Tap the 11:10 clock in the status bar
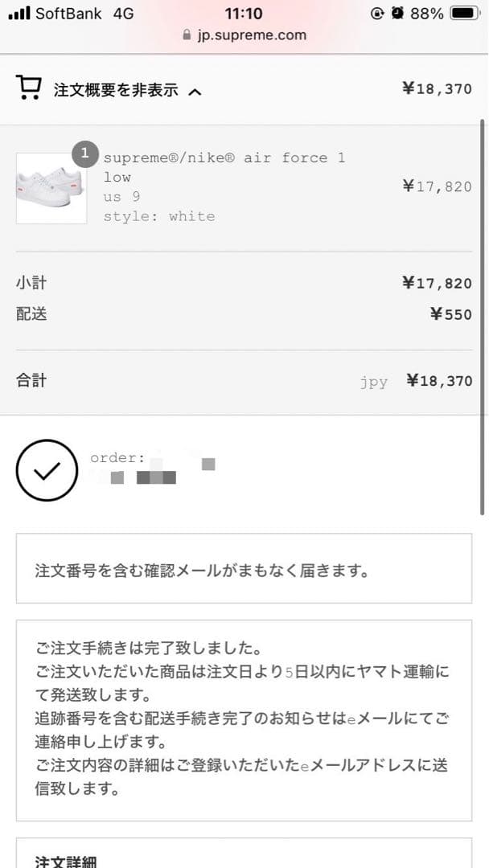This screenshot has height=868, width=489. pos(244,13)
